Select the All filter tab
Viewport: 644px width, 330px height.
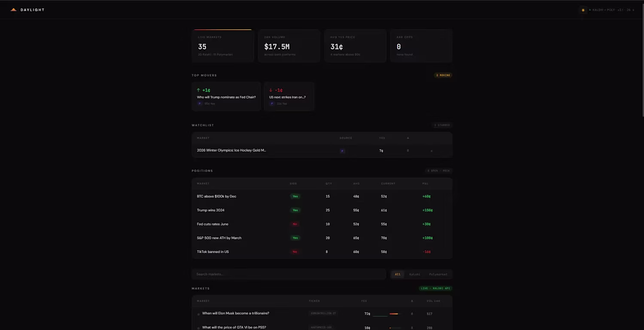pos(398,274)
